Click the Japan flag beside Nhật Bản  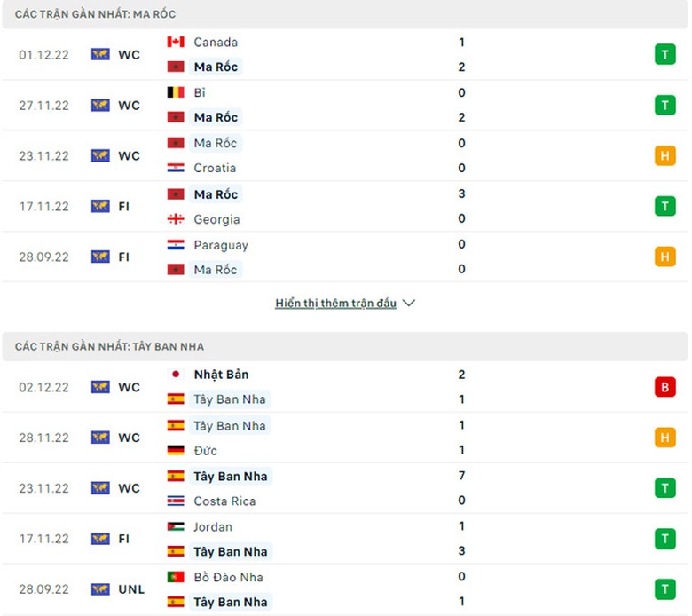176,375
